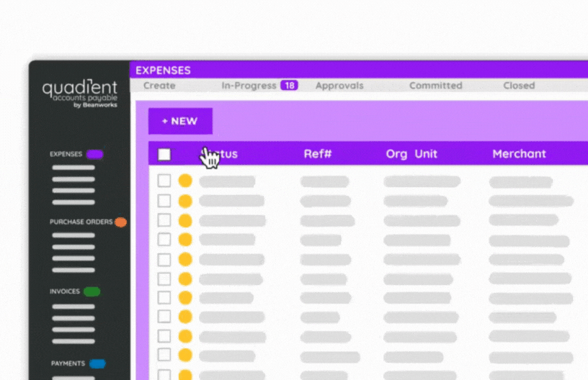Image resolution: width=588 pixels, height=380 pixels.
Task: Click the orange Purchase Orders badge
Action: pyautogui.click(x=120, y=222)
